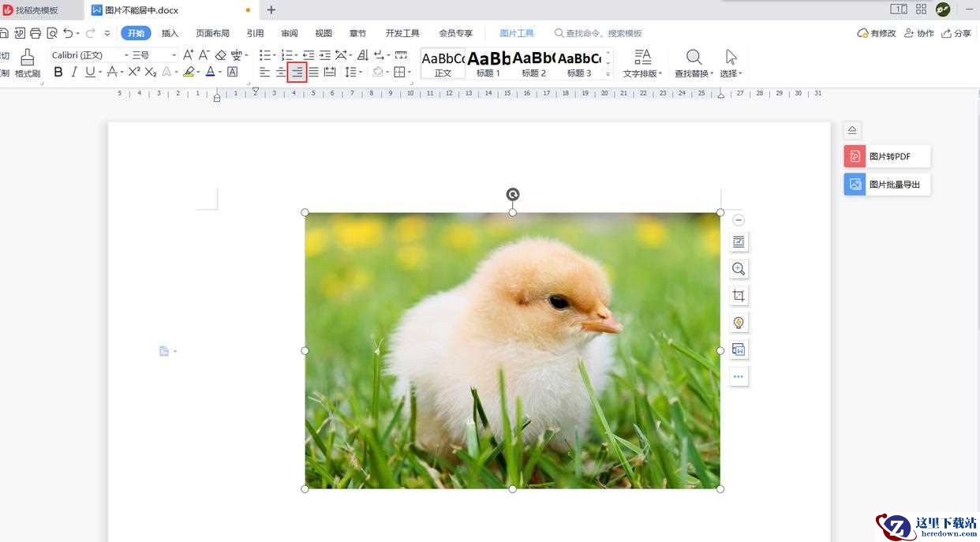Toggle bold formatting

[58, 72]
